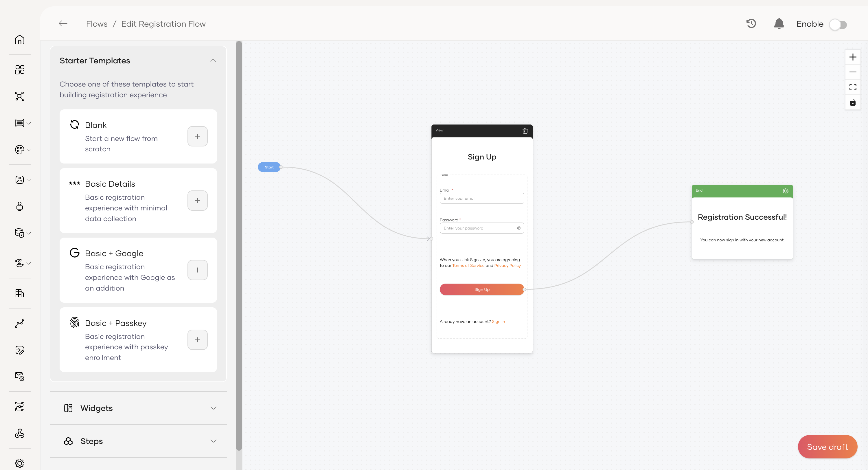Click the Enter your email field

(x=481, y=198)
